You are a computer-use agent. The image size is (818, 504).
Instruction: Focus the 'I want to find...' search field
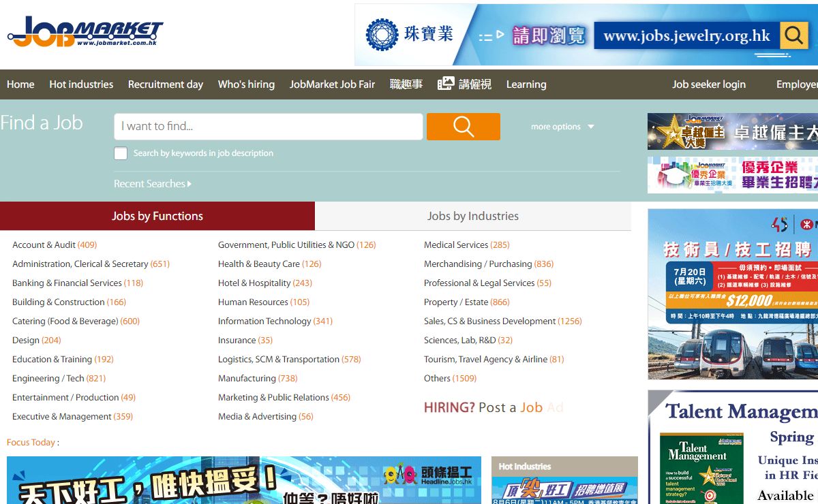tap(269, 127)
